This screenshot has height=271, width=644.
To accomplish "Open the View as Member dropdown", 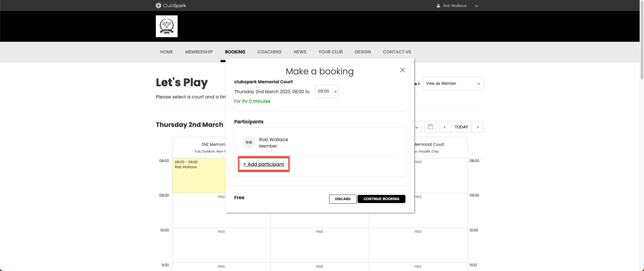I will click(x=453, y=83).
